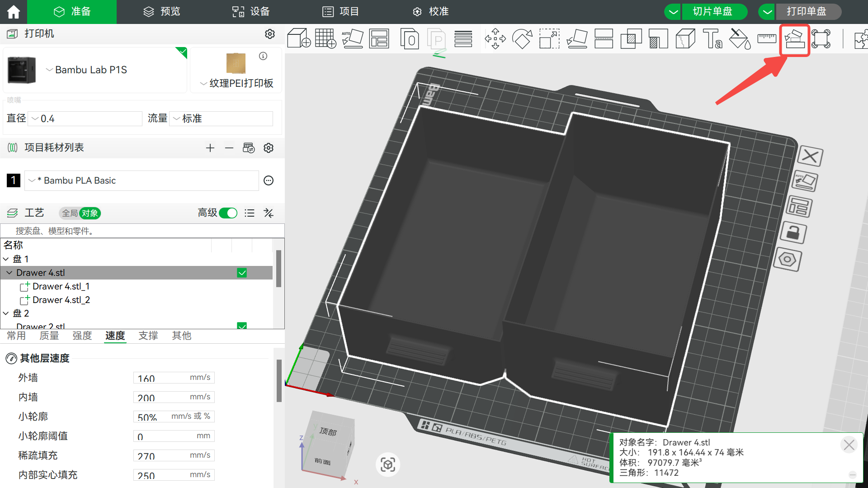Open print plate dropdown arrow
The height and width of the screenshot is (488, 868).
coord(767,12)
